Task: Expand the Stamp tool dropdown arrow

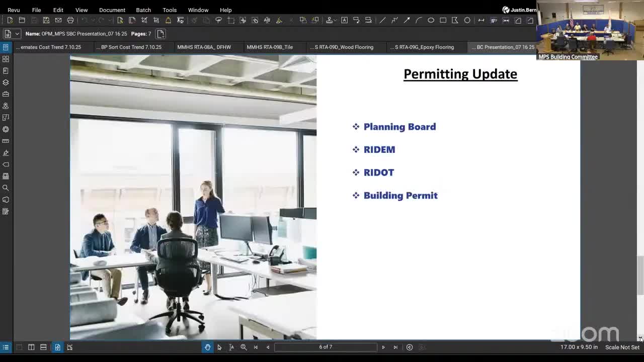Action: click(x=334, y=21)
